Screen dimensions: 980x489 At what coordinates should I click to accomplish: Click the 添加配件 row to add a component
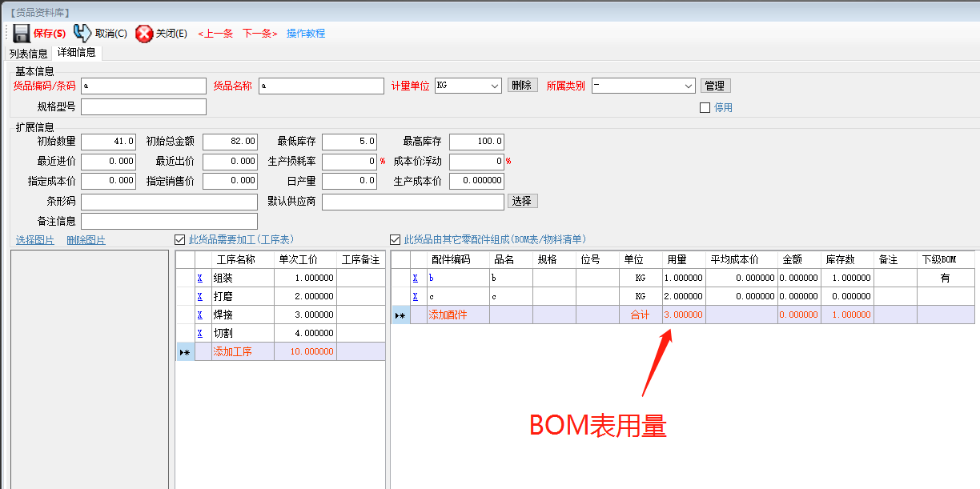448,314
